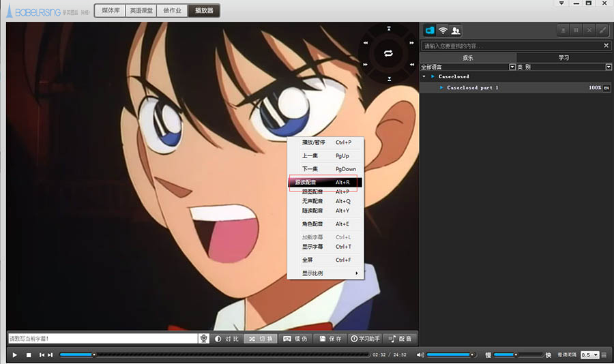Click the 模仿 button
The image size is (614, 364).
point(295,339)
